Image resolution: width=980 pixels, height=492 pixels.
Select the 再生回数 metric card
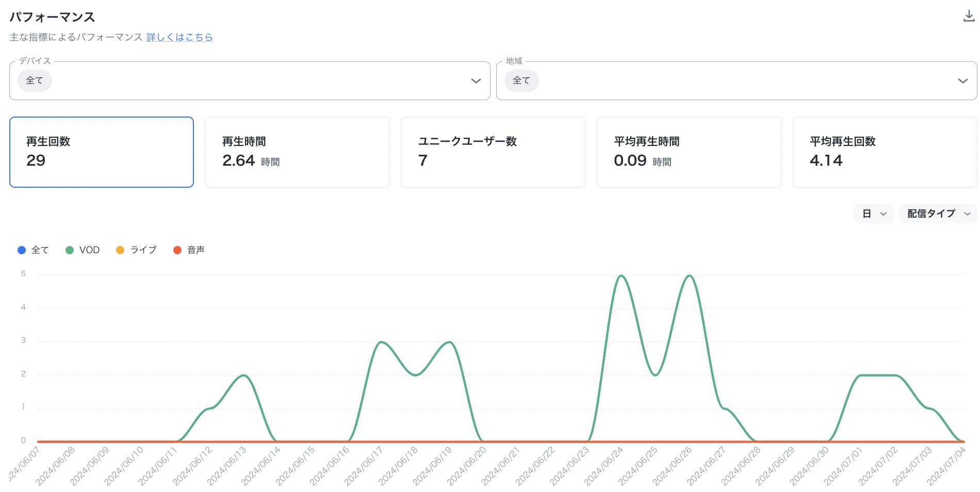point(102,152)
